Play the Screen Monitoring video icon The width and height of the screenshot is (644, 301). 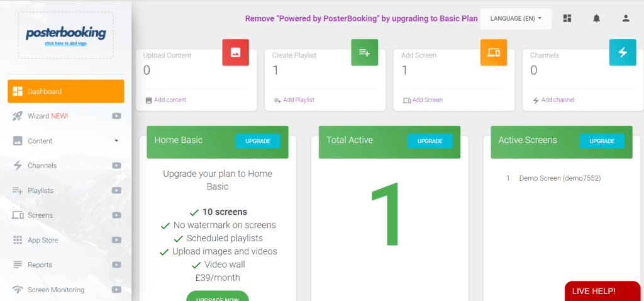point(116,290)
